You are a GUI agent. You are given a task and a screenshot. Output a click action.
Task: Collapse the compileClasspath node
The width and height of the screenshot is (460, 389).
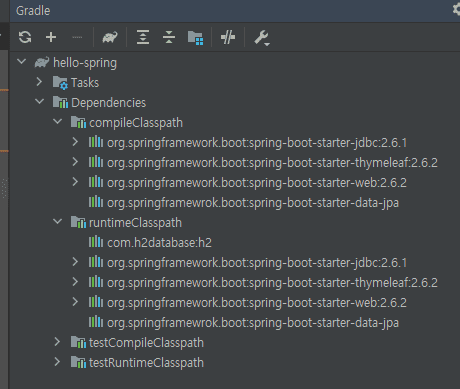[58, 121]
